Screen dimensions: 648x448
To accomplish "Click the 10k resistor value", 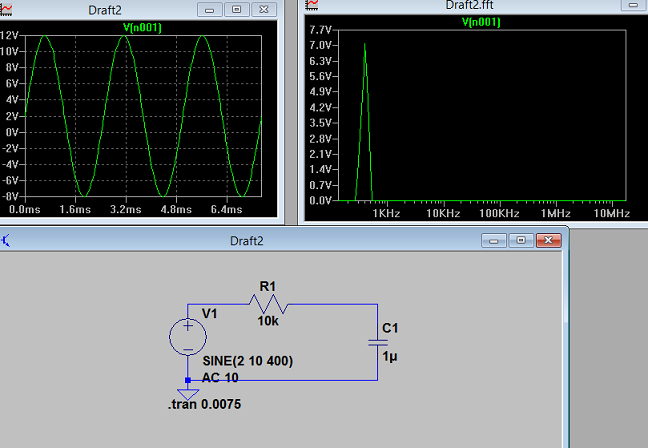I will point(268,321).
